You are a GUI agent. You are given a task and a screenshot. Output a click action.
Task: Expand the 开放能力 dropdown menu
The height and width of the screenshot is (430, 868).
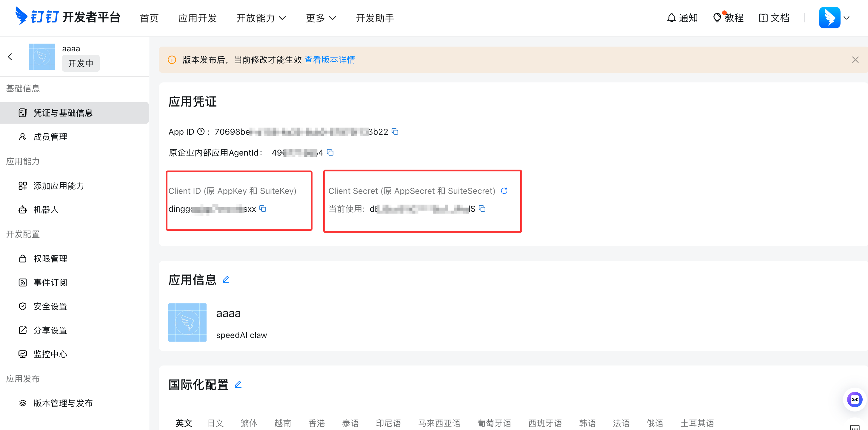[x=261, y=18]
